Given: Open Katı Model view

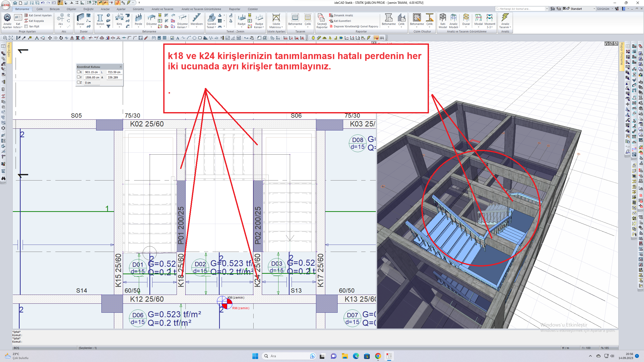Looking at the screenshot, I should click(x=443, y=21).
